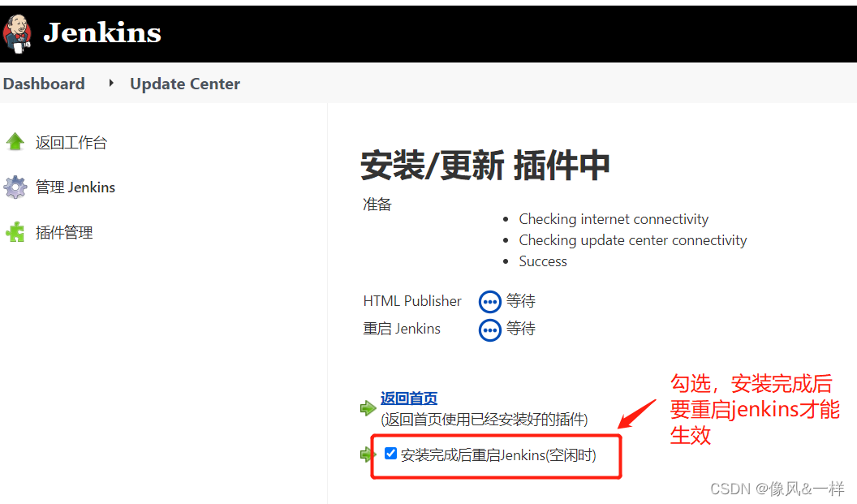857x504 pixels.
Task: Expand the breadcrumb arrow after Dashboard
Action: click(111, 83)
